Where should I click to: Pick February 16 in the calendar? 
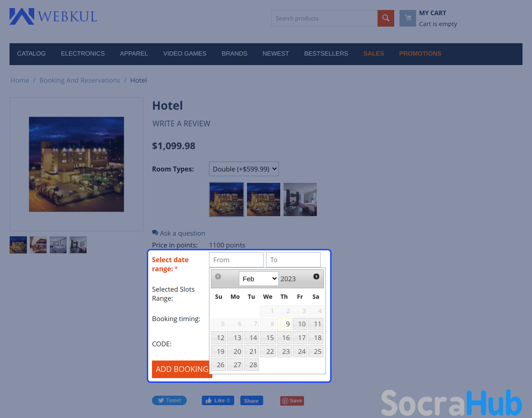tap(284, 338)
